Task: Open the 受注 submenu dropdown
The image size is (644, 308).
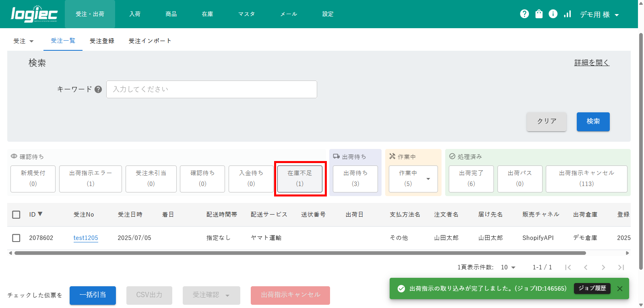Action: pos(23,41)
